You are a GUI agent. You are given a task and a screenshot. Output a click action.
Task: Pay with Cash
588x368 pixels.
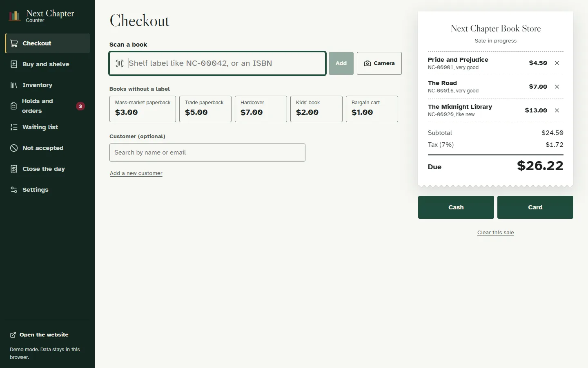456,207
